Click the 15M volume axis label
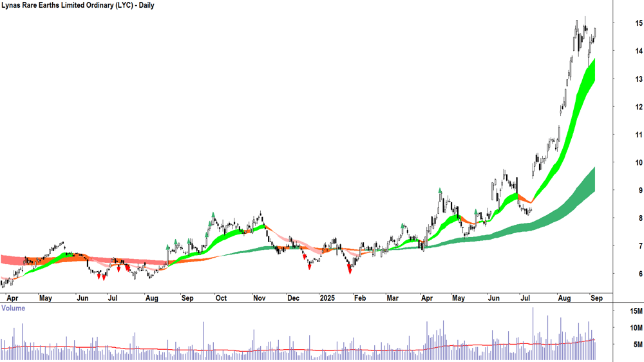 [637, 311]
